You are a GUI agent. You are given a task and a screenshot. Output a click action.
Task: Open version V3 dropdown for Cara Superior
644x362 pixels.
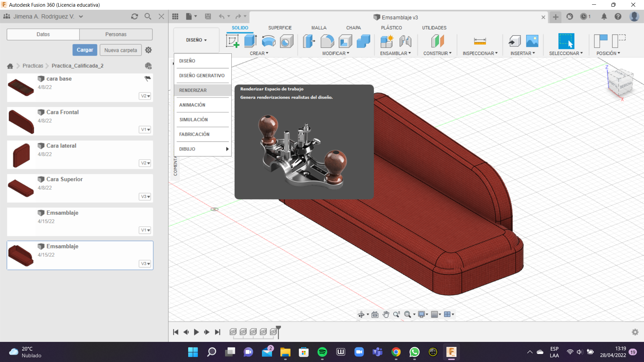[145, 197]
